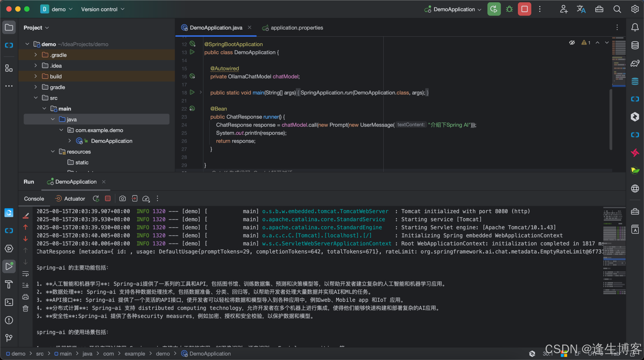This screenshot has height=360, width=644.
Task: Open the Terminal tool window
Action: (9, 302)
